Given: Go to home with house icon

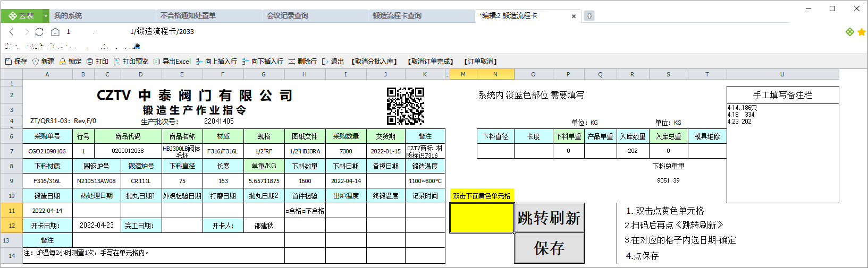Looking at the screenshot, I should pos(55,32).
